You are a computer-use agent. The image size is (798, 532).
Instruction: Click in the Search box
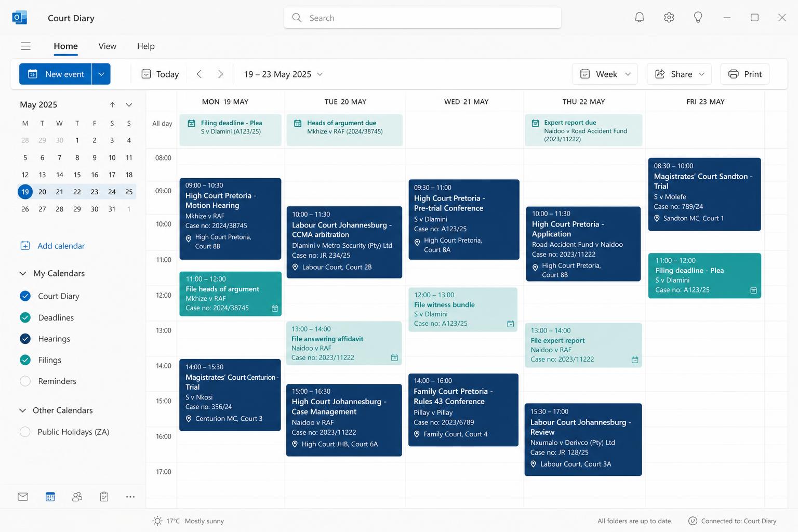(x=422, y=18)
